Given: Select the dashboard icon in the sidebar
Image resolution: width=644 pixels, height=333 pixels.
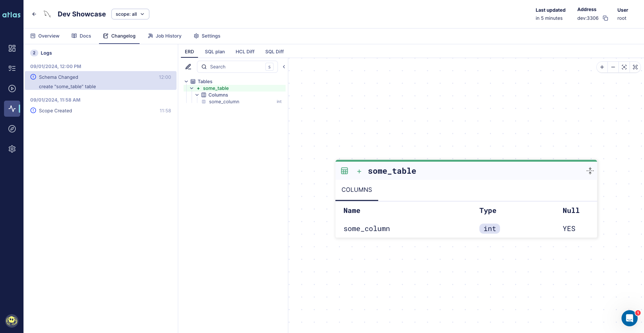Looking at the screenshot, I should (x=12, y=48).
